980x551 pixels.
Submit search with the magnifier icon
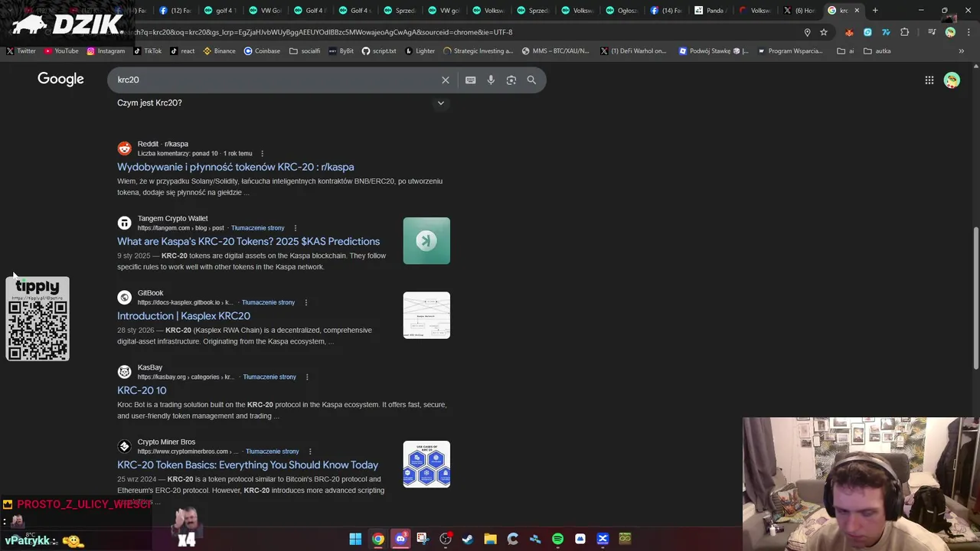point(531,80)
